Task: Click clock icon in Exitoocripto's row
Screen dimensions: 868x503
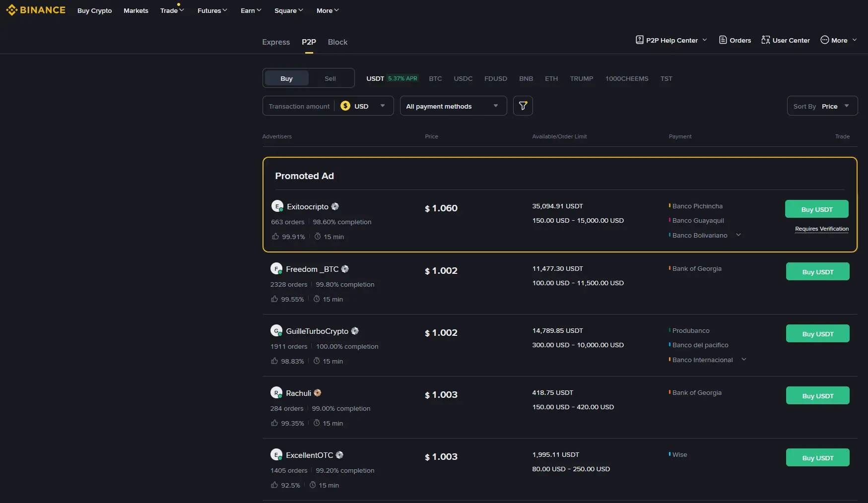Action: point(318,236)
